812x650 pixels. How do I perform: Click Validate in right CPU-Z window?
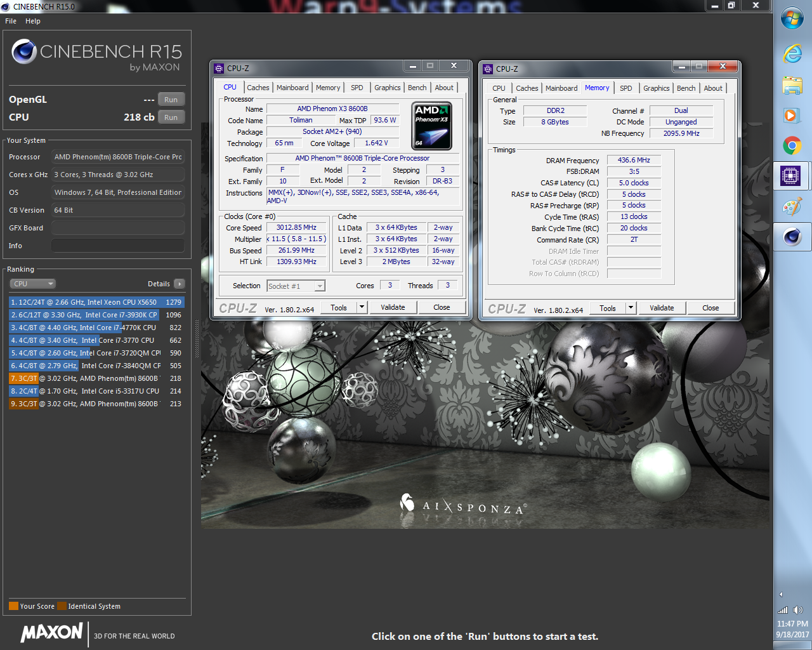tap(662, 308)
